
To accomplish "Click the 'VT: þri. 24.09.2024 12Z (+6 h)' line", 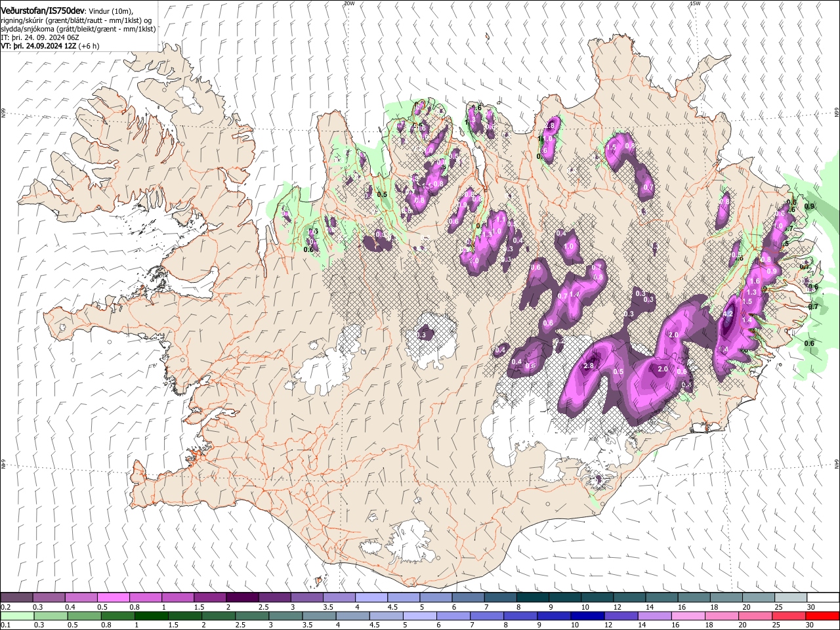I will 51,47.
